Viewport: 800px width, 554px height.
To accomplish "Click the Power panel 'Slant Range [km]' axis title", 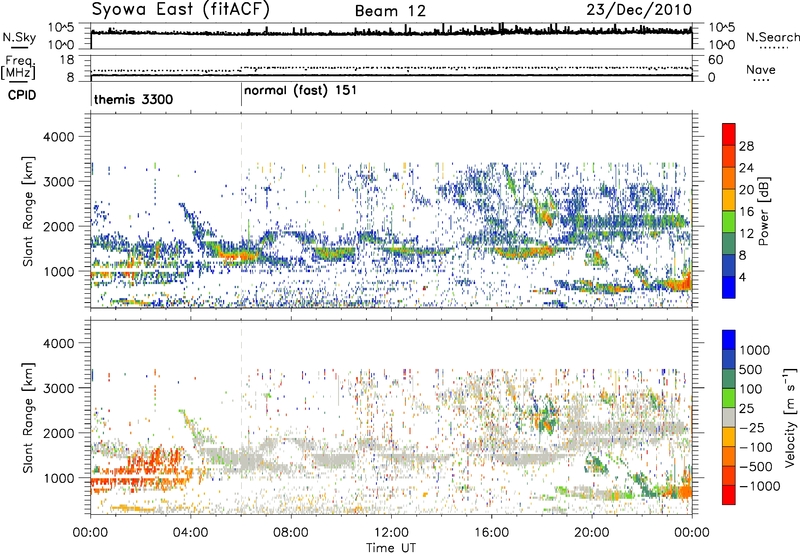I will tap(28, 211).
